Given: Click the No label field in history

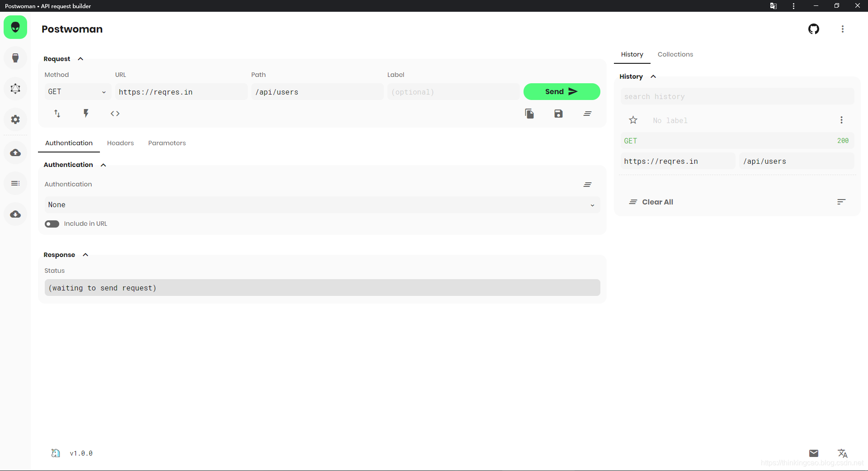Looking at the screenshot, I should (738, 120).
